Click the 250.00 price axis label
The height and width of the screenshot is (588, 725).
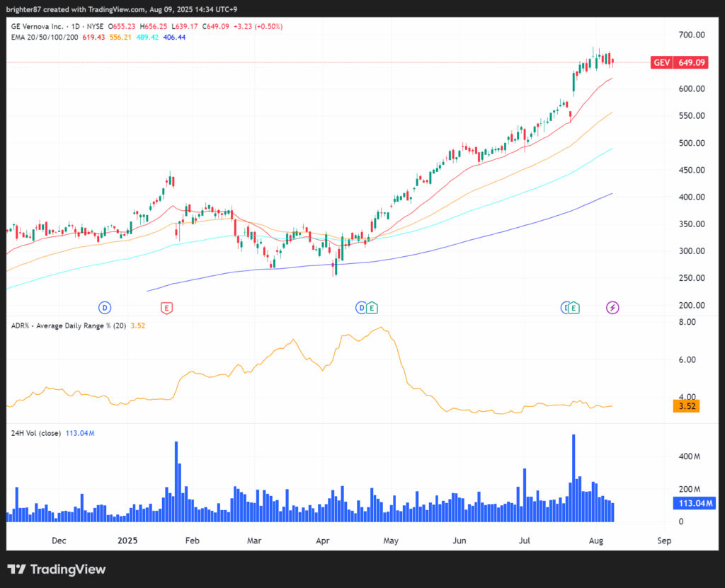click(692, 278)
